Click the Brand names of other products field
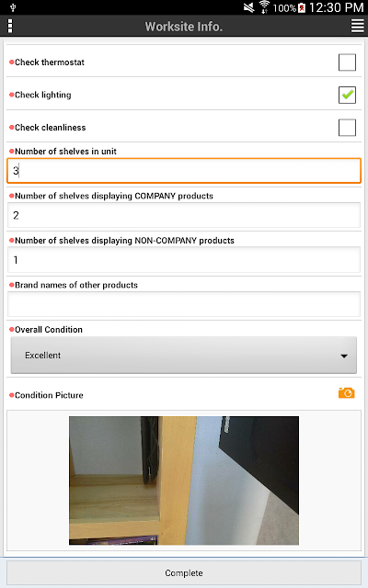This screenshot has height=588, width=368. click(184, 304)
